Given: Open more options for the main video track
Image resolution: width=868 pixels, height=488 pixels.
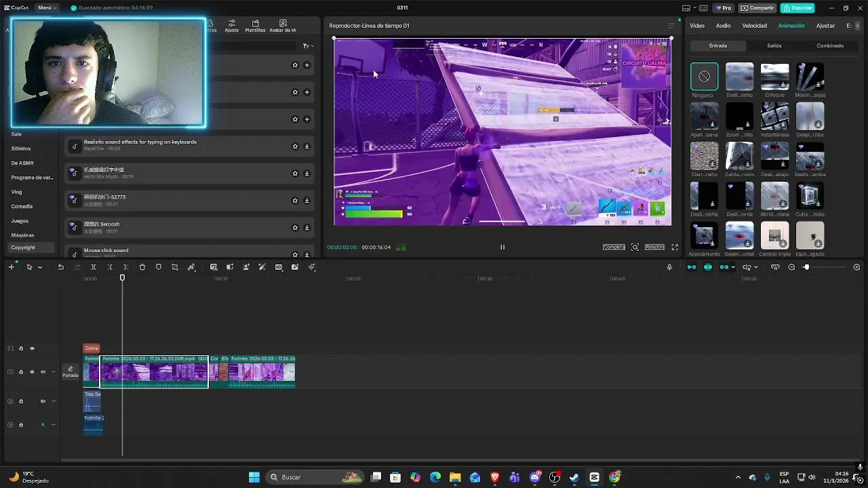Looking at the screenshot, I should point(54,371).
